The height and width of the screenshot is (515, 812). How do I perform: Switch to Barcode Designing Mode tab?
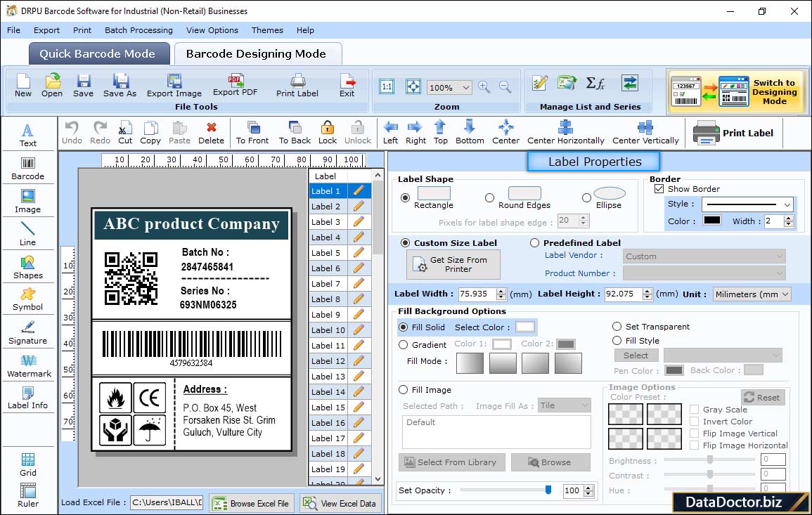pos(257,54)
